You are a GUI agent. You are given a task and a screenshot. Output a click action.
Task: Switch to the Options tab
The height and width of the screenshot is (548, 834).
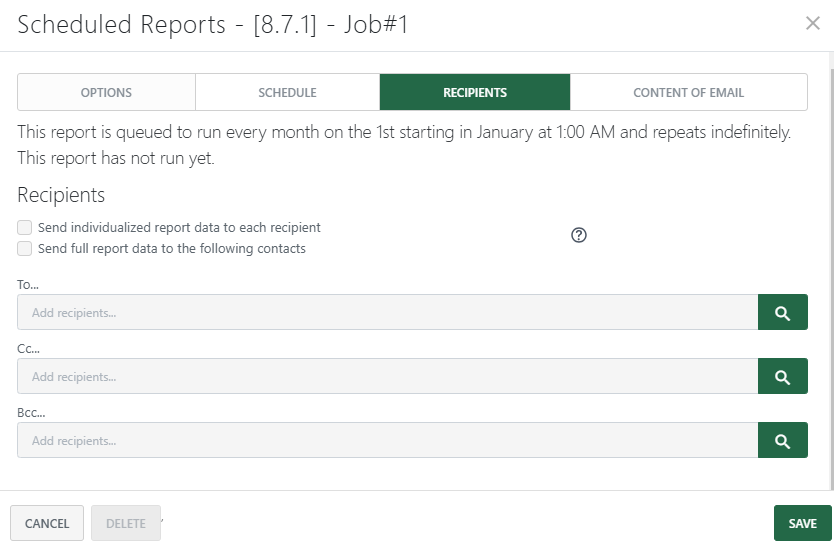click(x=106, y=93)
